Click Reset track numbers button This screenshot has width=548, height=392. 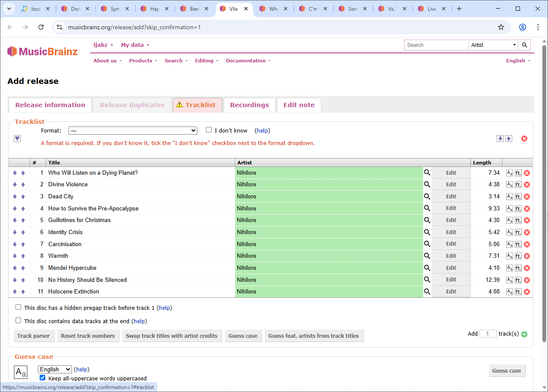pos(88,336)
